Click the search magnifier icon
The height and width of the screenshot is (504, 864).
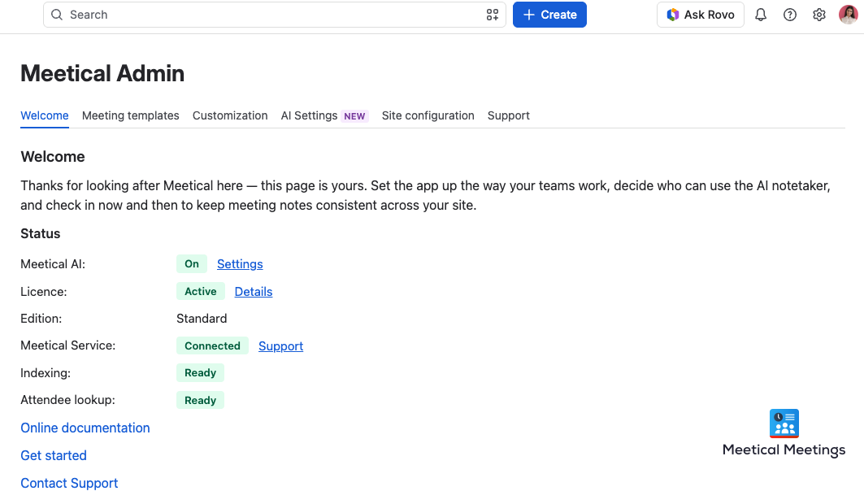pos(57,15)
